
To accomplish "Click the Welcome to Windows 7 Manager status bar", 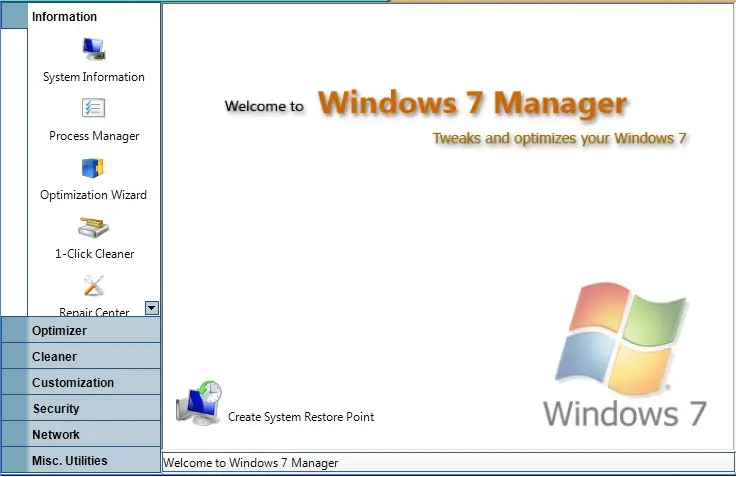I will click(448, 463).
